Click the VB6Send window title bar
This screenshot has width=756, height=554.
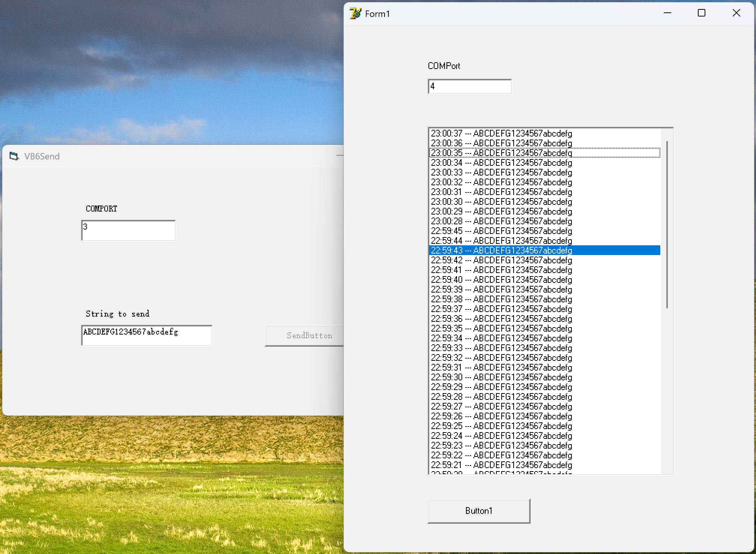169,156
